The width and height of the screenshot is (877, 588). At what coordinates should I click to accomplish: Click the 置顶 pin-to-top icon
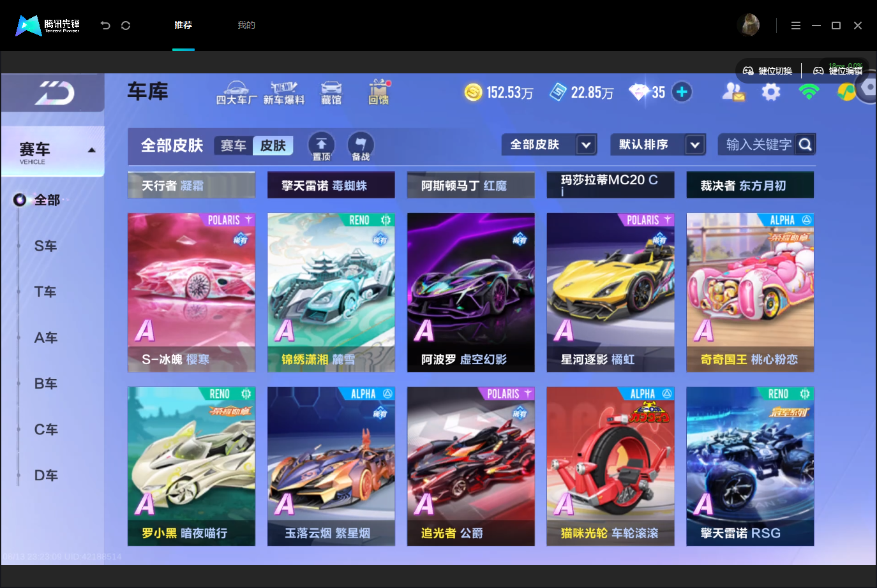[321, 146]
